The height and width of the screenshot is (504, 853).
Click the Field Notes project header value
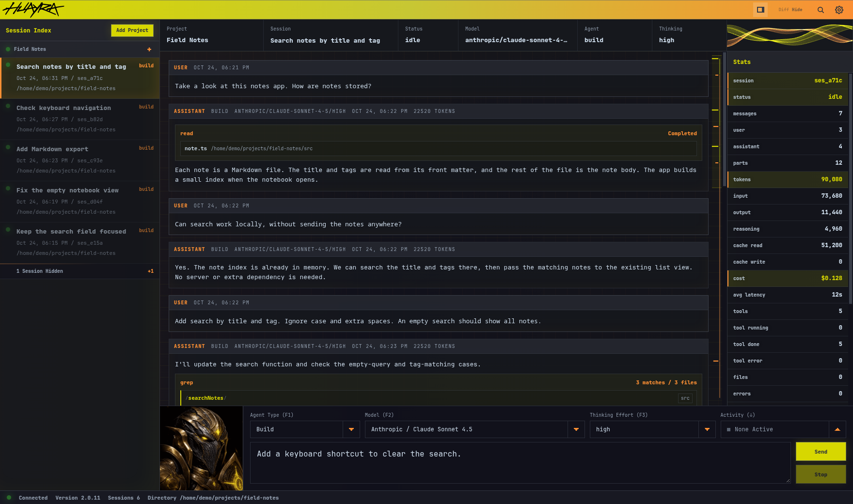pos(188,40)
